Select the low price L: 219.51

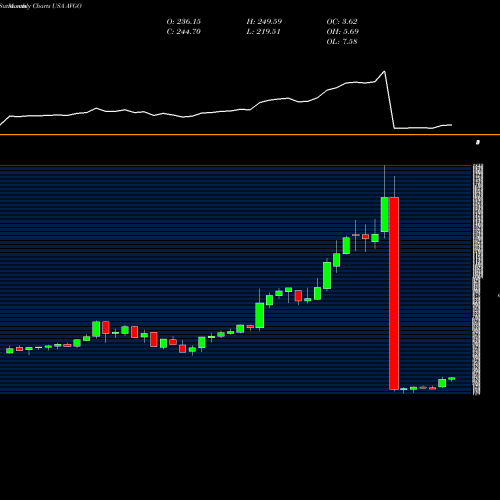click(x=263, y=32)
